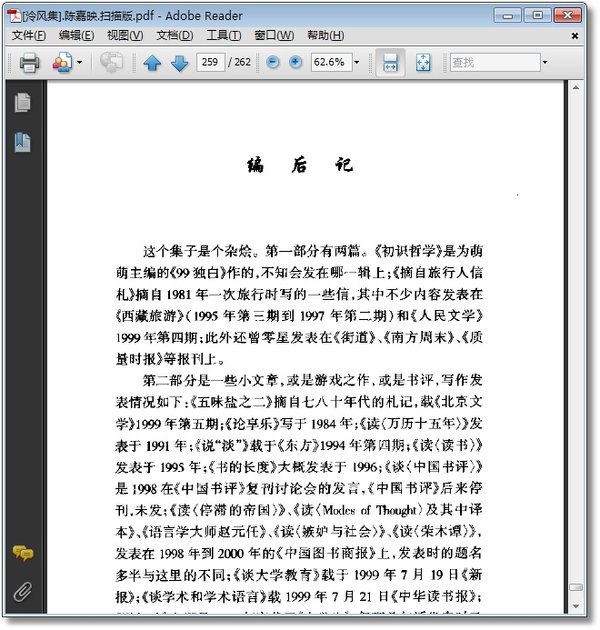Click the Print icon in toolbar
This screenshot has height=630, width=600.
29,63
